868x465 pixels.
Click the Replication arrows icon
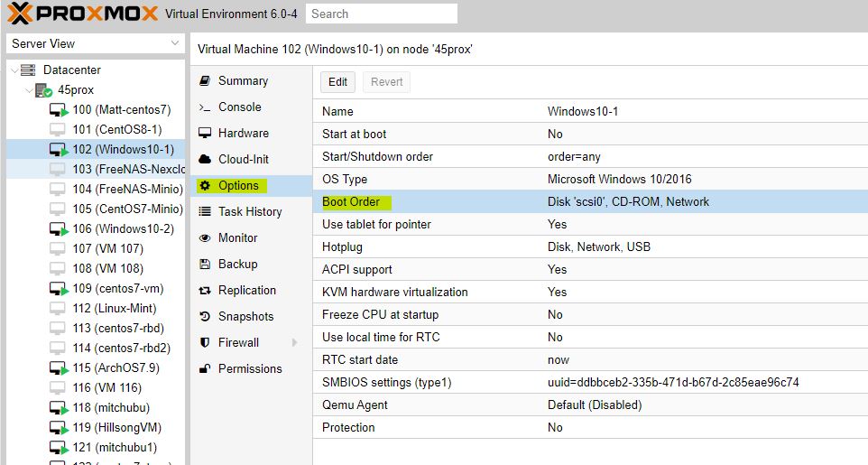205,291
